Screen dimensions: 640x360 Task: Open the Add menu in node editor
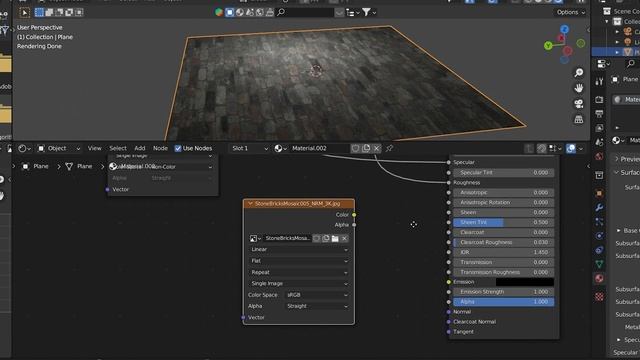pyautogui.click(x=140, y=149)
